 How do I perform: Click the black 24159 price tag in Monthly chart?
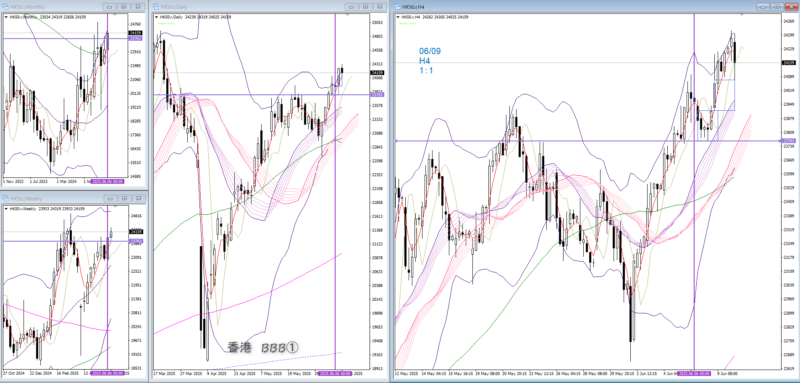[x=136, y=33]
